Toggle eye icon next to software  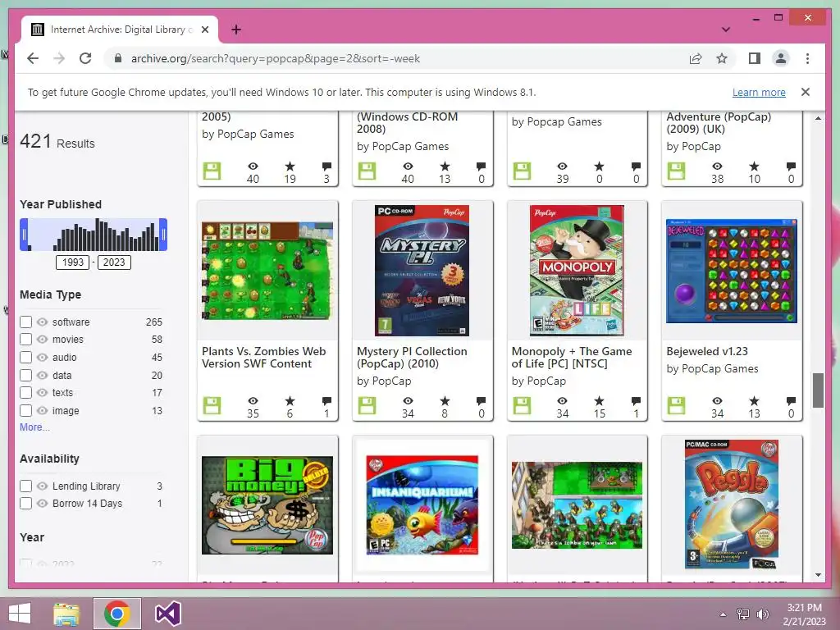coord(43,322)
